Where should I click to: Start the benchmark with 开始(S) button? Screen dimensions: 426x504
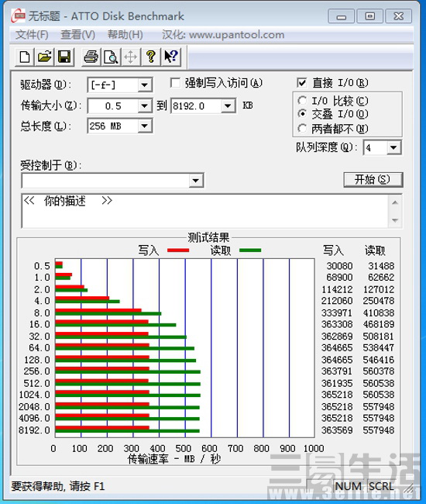point(373,179)
